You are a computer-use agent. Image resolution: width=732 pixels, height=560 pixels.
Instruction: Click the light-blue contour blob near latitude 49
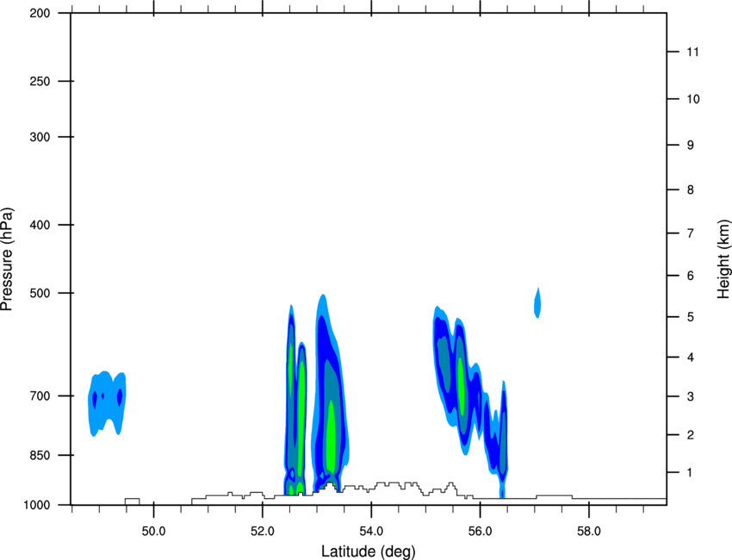point(108,404)
